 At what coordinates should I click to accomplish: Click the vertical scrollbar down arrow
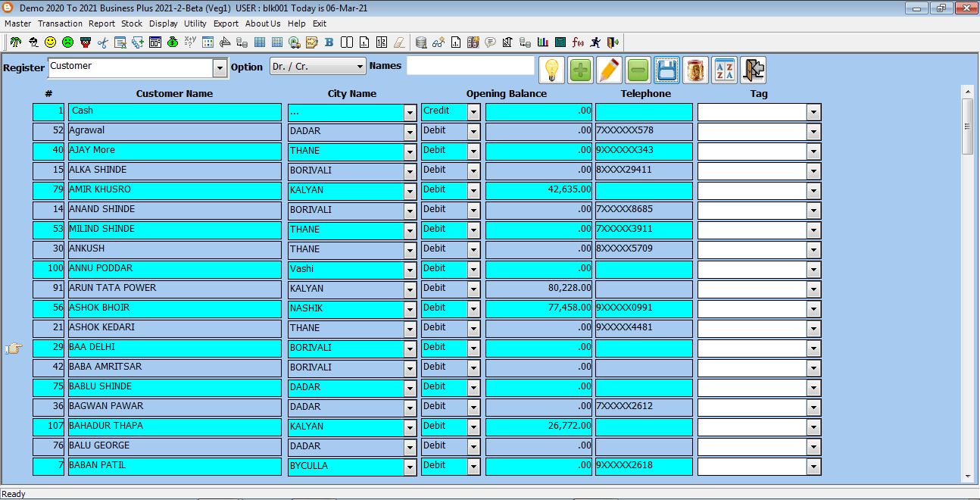(967, 476)
